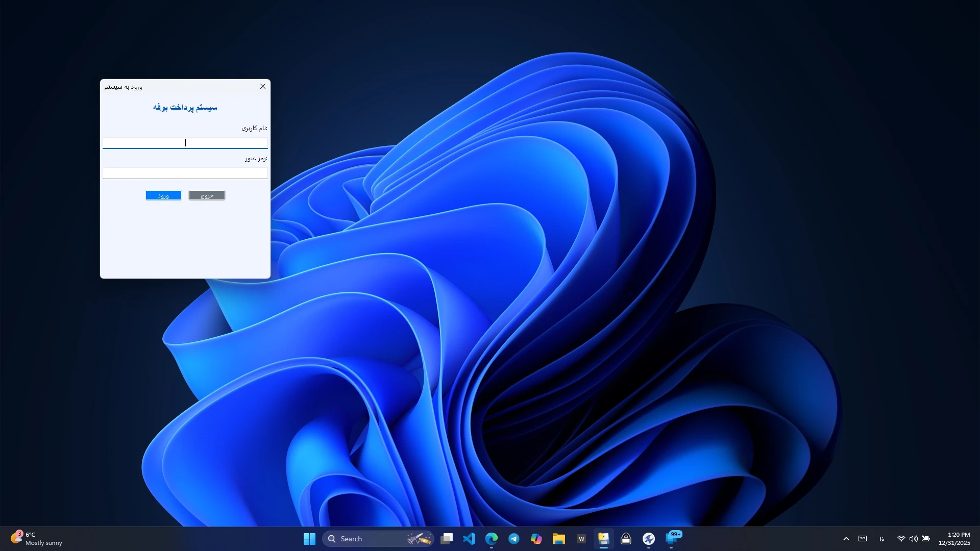
Task: Open the touch keyboard icon
Action: [x=863, y=539]
